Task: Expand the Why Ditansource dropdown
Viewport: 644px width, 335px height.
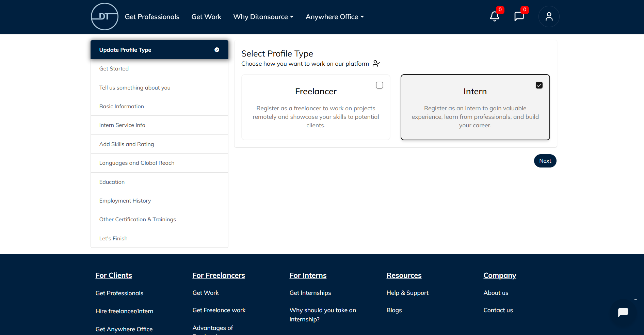Action: (263, 17)
